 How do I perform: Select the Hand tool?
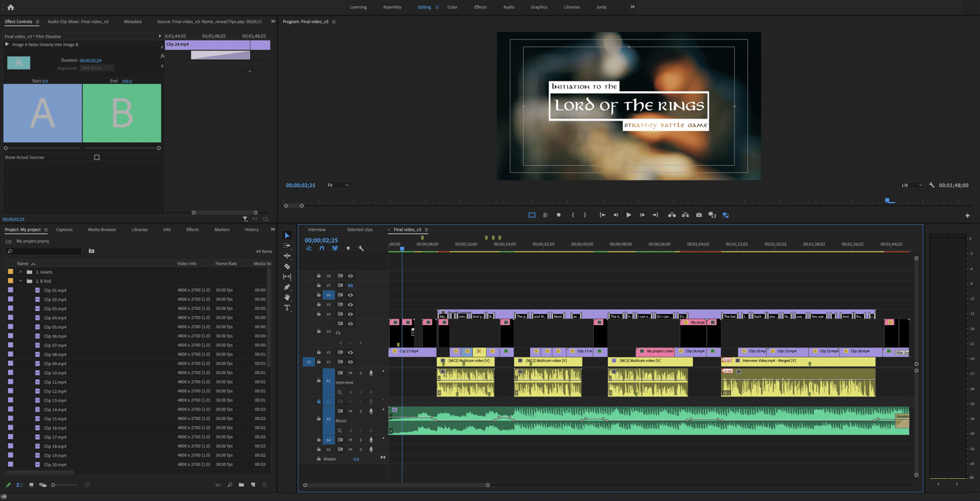point(287,297)
